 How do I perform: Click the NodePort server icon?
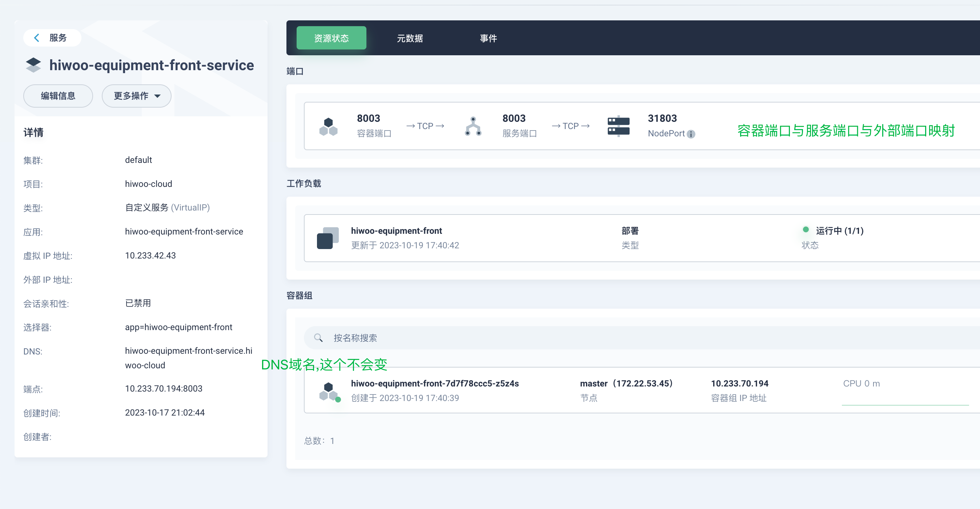618,126
